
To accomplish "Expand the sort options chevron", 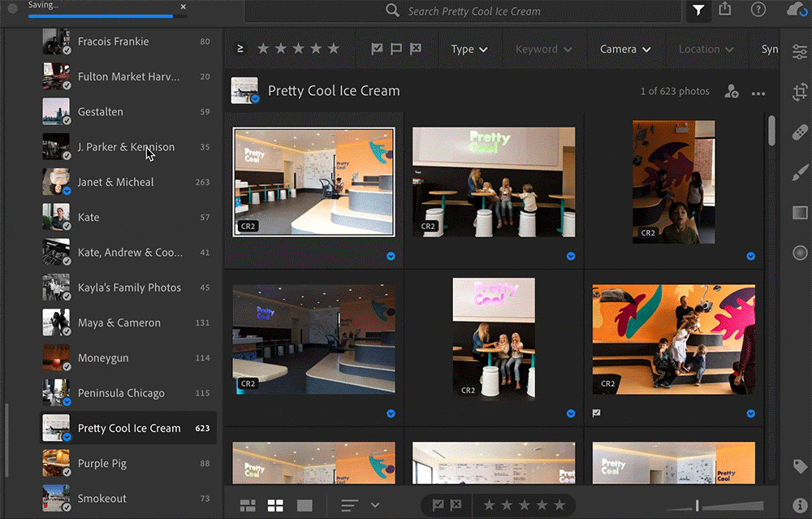I will tap(375, 505).
